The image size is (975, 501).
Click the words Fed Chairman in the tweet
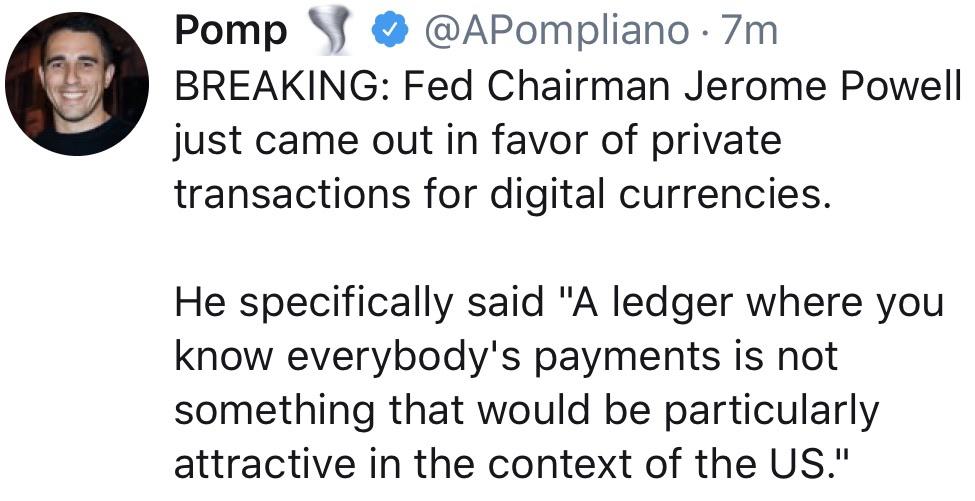point(537,85)
